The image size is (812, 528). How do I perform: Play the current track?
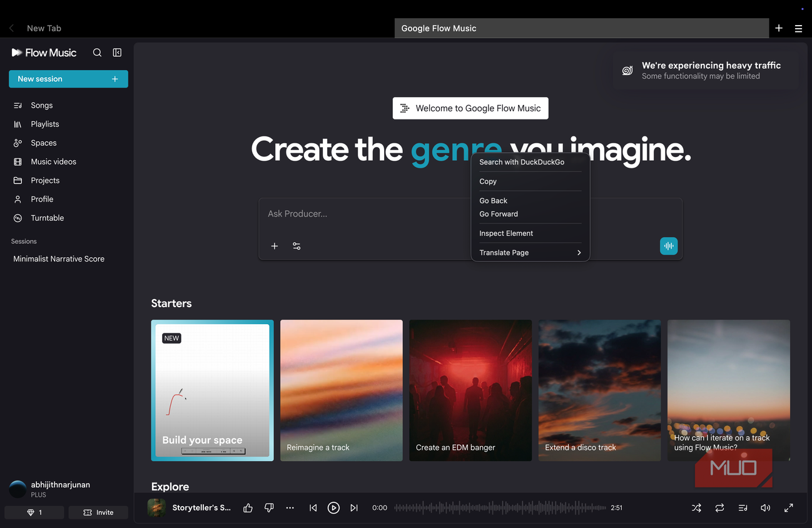pyautogui.click(x=333, y=508)
